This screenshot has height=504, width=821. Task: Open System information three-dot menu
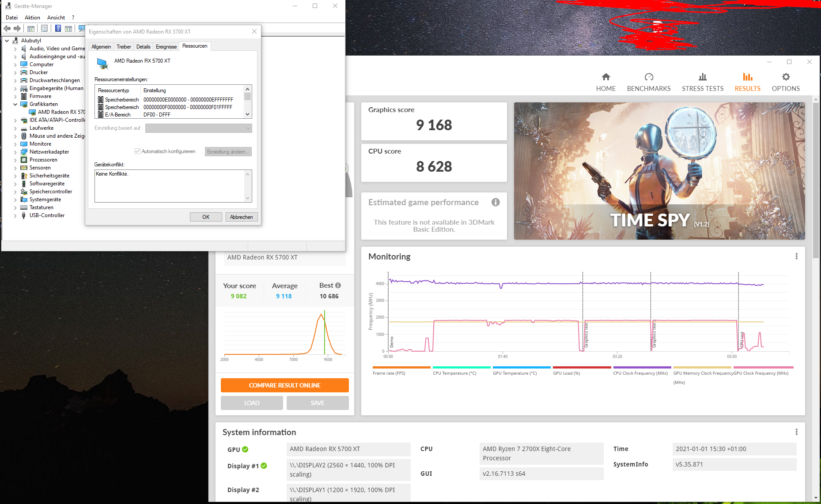(x=796, y=432)
